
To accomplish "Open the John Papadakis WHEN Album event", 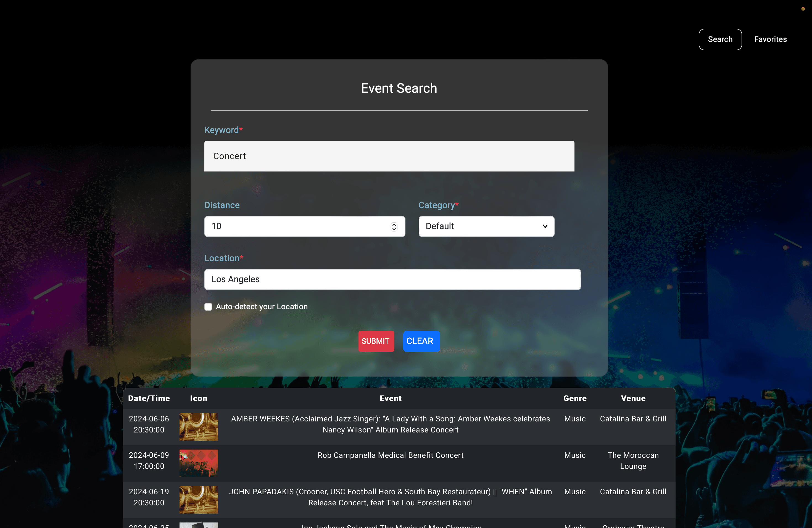I will tap(391, 497).
